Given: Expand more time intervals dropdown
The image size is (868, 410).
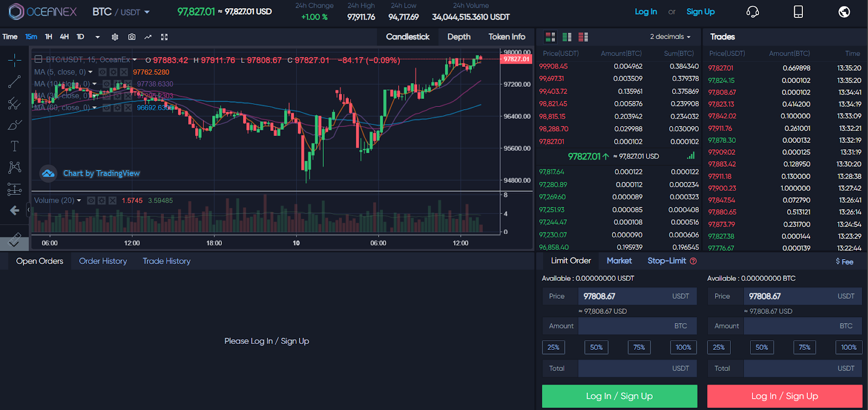Looking at the screenshot, I should point(98,37).
